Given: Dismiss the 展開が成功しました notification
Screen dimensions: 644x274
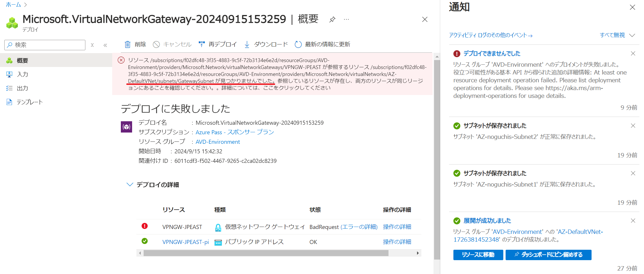Looking at the screenshot, I should pyautogui.click(x=633, y=221).
